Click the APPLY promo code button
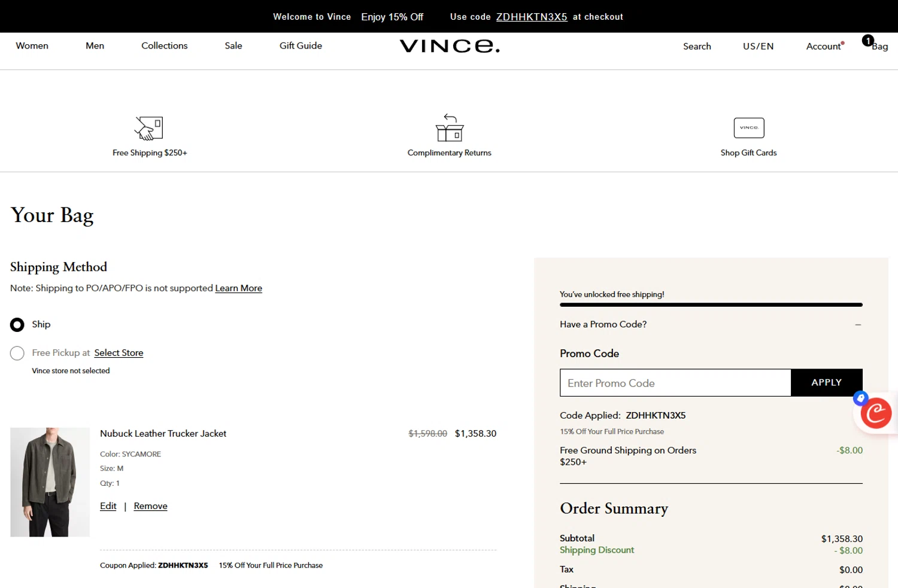Image resolution: width=898 pixels, height=588 pixels. coord(827,383)
